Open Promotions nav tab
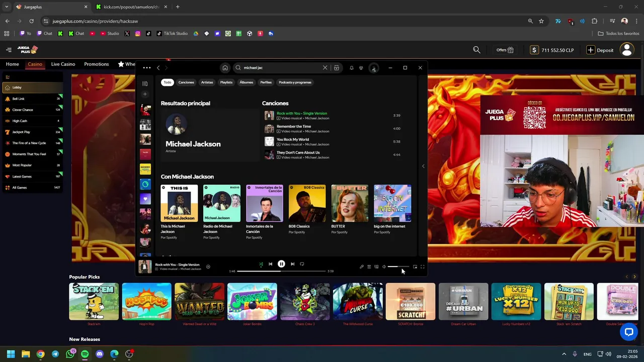 (97, 64)
